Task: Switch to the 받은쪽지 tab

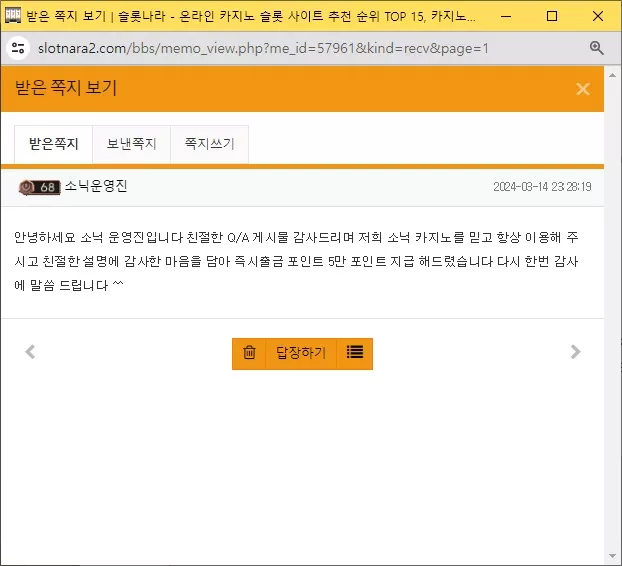Action: coord(54,144)
